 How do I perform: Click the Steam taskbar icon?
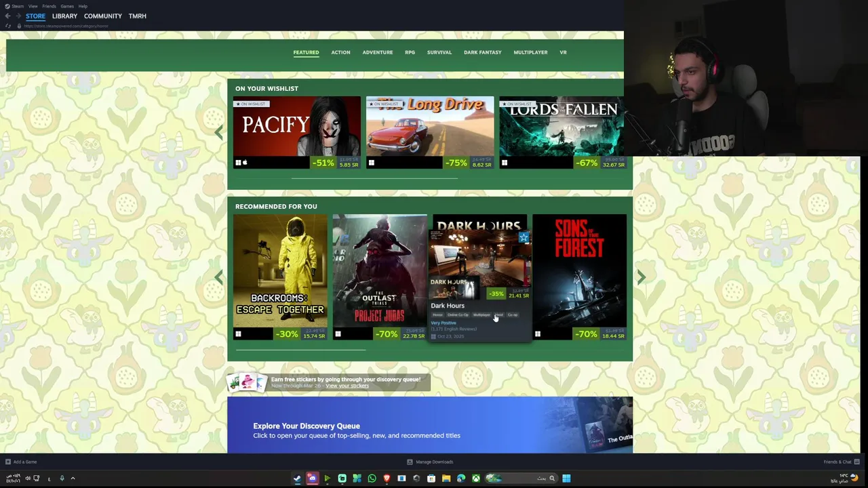(x=297, y=479)
